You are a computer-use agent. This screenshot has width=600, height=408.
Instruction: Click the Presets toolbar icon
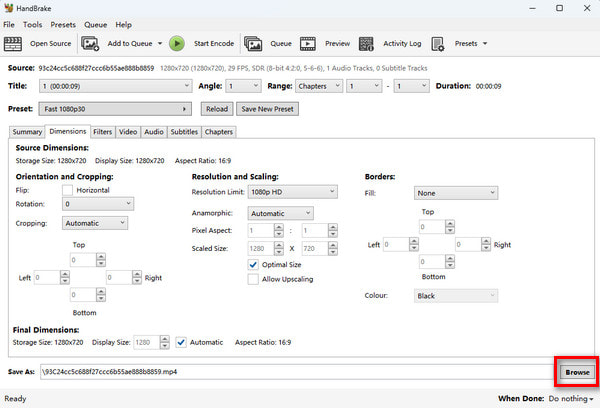[442, 44]
